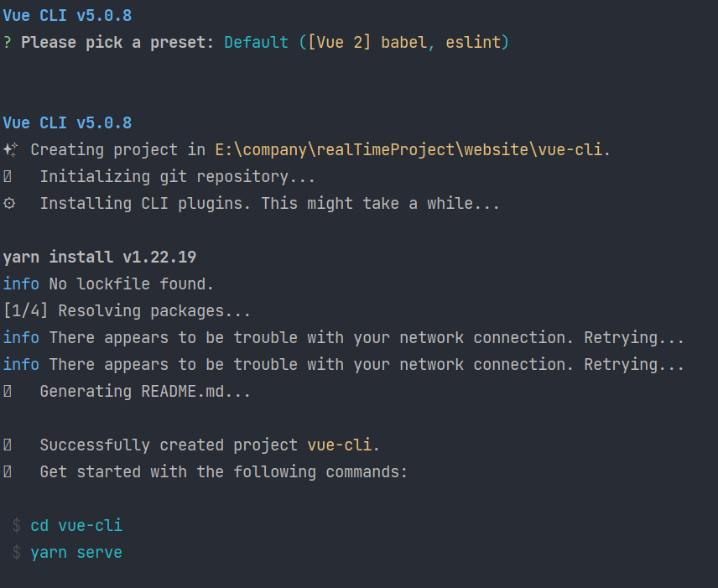The height and width of the screenshot is (588, 718).
Task: Click the dollar sign before "cd vue-cli"
Action: click(x=17, y=526)
